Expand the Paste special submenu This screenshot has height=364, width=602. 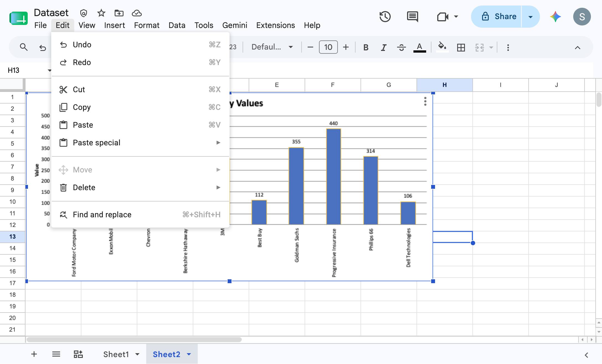(x=218, y=143)
